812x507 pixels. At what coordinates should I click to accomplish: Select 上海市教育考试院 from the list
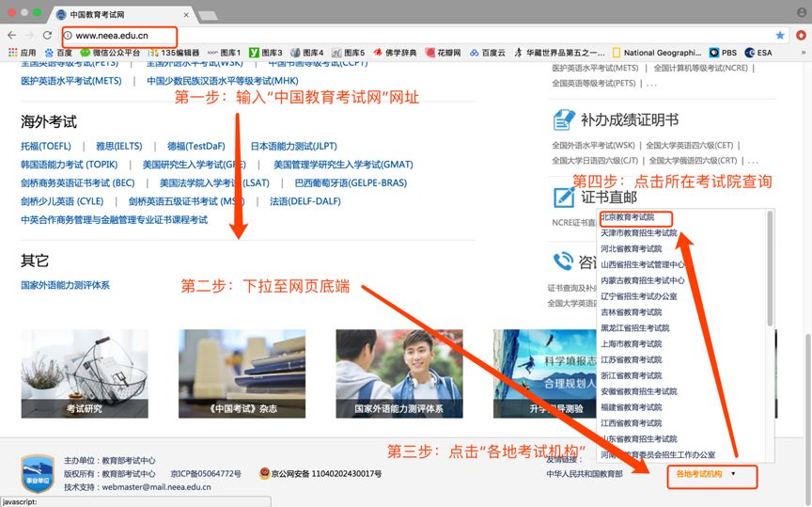pyautogui.click(x=631, y=344)
